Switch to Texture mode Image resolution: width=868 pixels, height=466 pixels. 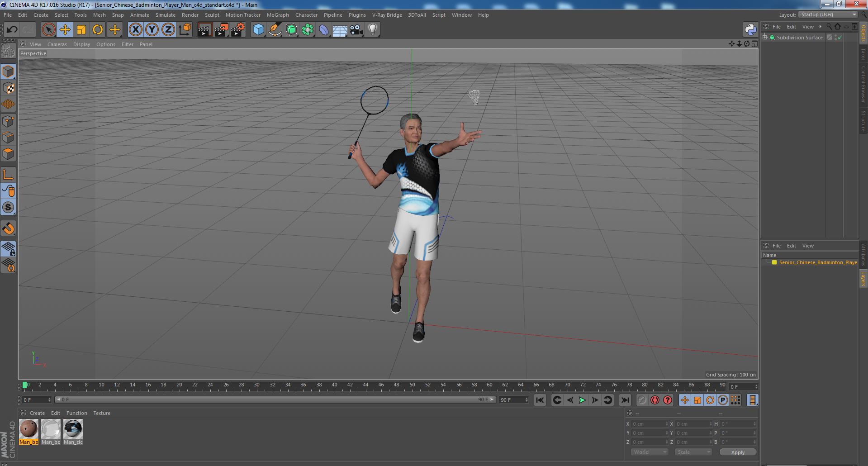pyautogui.click(x=8, y=88)
